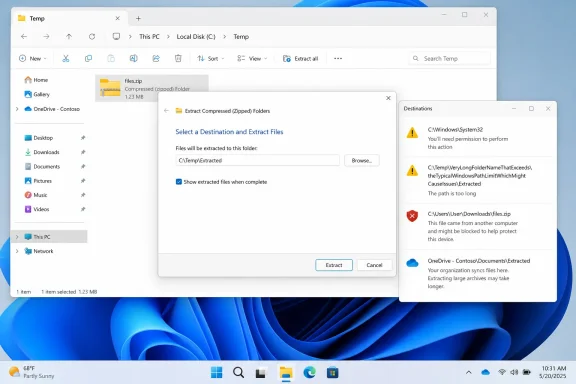Select Home in navigation pane
This screenshot has height=384, width=576.
pos(36,80)
